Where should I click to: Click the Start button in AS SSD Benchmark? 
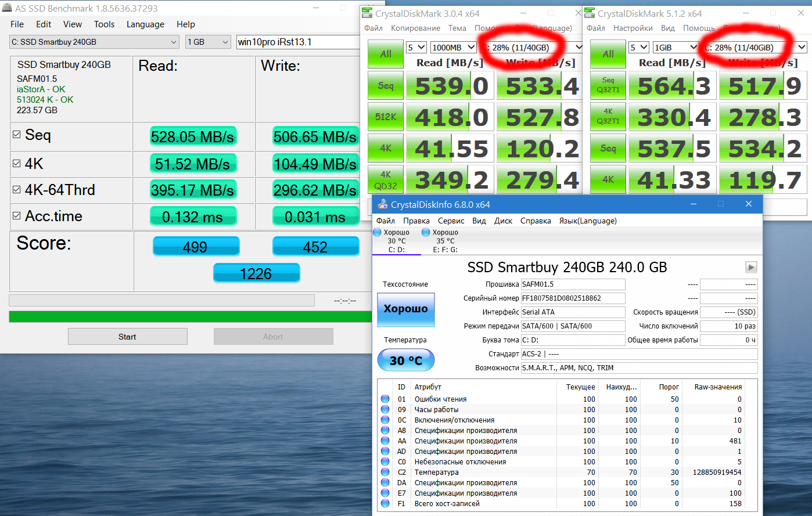pos(128,337)
